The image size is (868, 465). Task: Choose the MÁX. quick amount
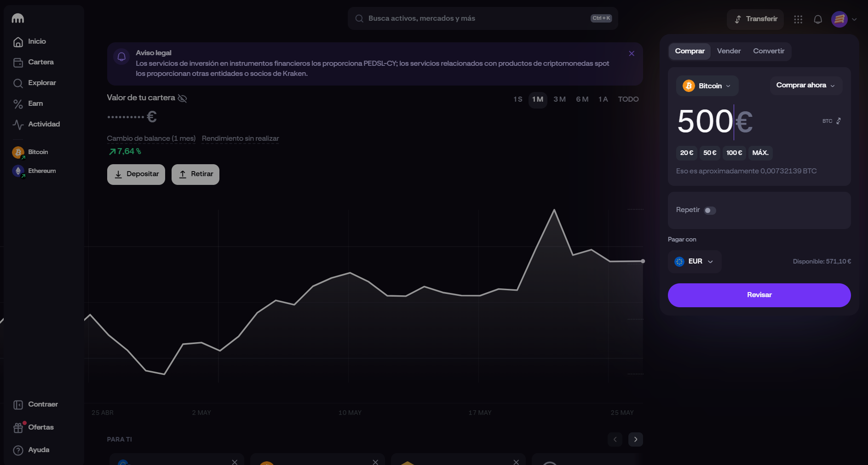[x=760, y=153]
